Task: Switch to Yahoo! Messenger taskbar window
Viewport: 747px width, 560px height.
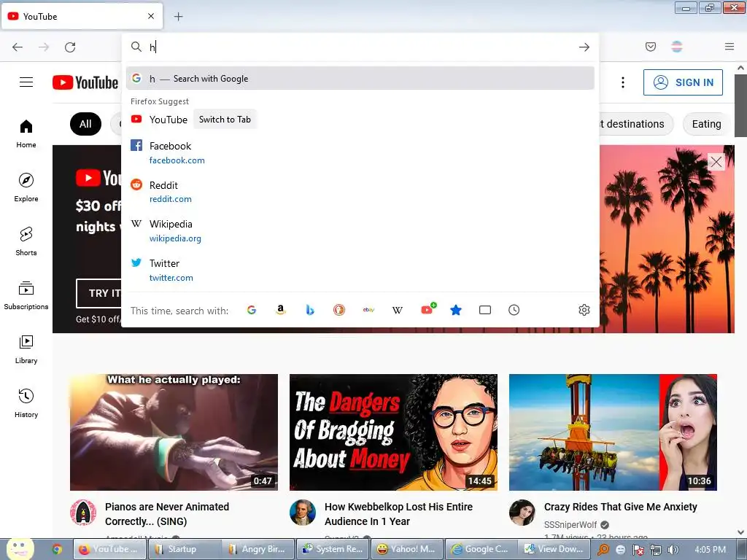Action: [x=407, y=549]
